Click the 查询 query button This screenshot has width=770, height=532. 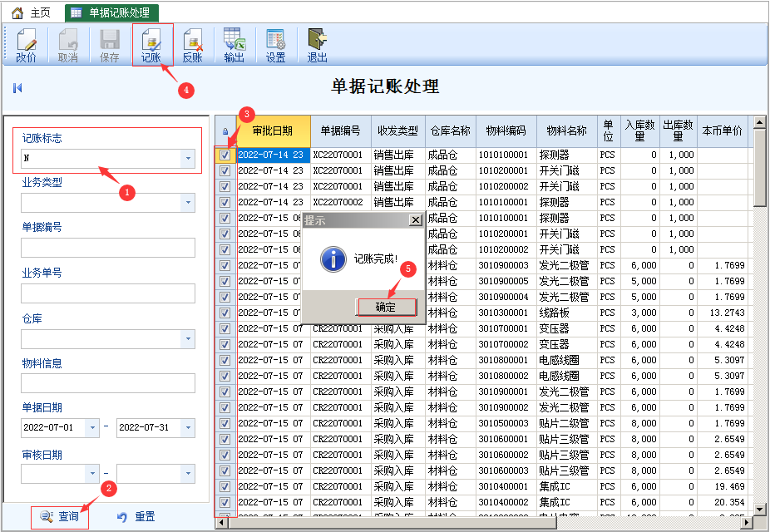[x=59, y=516]
